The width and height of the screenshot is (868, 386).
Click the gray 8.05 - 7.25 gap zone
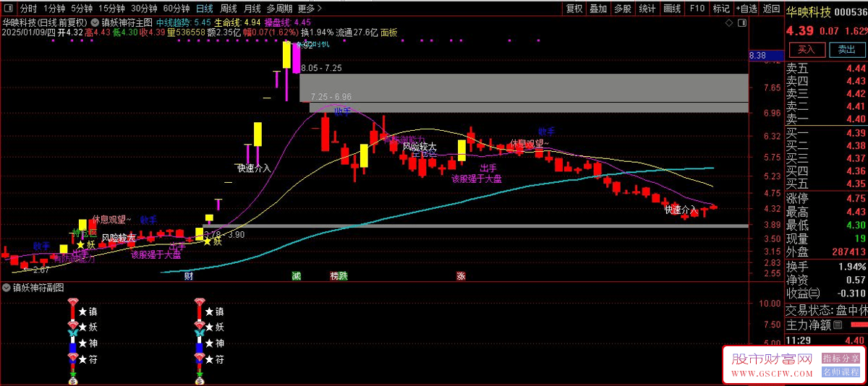[x=526, y=87]
